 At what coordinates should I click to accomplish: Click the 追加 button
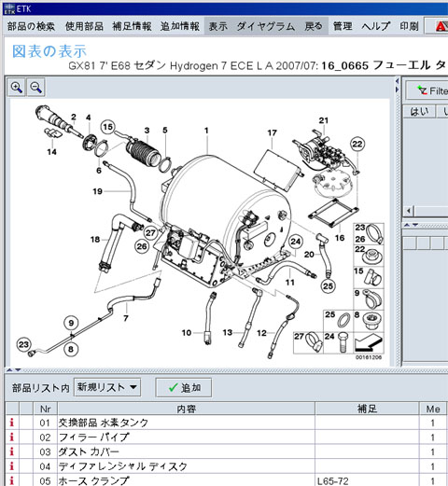pos(184,387)
